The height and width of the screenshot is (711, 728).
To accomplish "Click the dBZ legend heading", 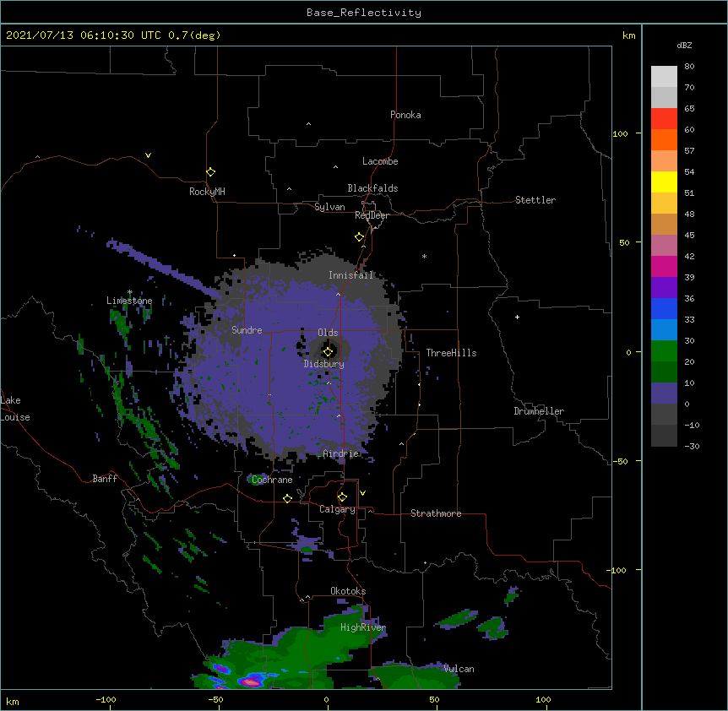I will (x=684, y=45).
